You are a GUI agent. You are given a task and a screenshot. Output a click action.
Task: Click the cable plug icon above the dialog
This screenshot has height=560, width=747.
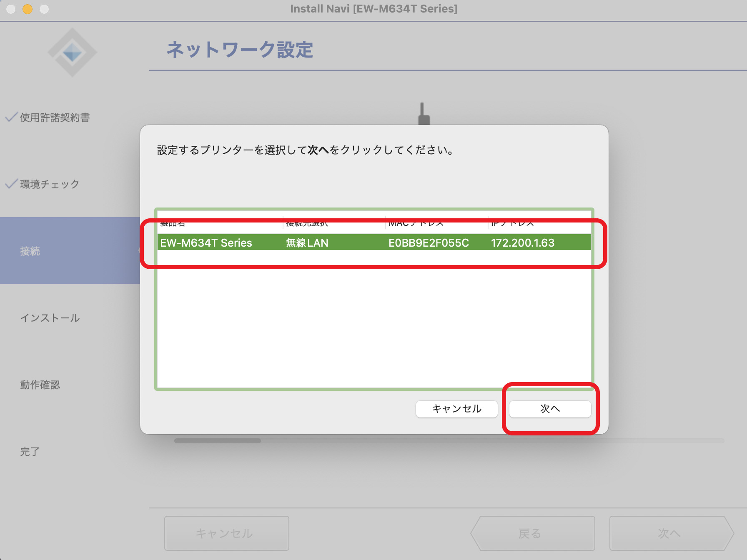[424, 114]
